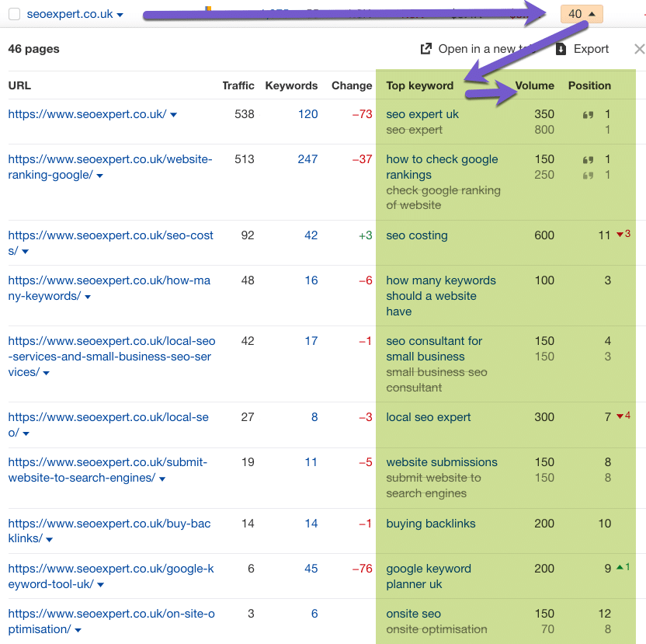Close the 46 pages panel

pyautogui.click(x=639, y=49)
